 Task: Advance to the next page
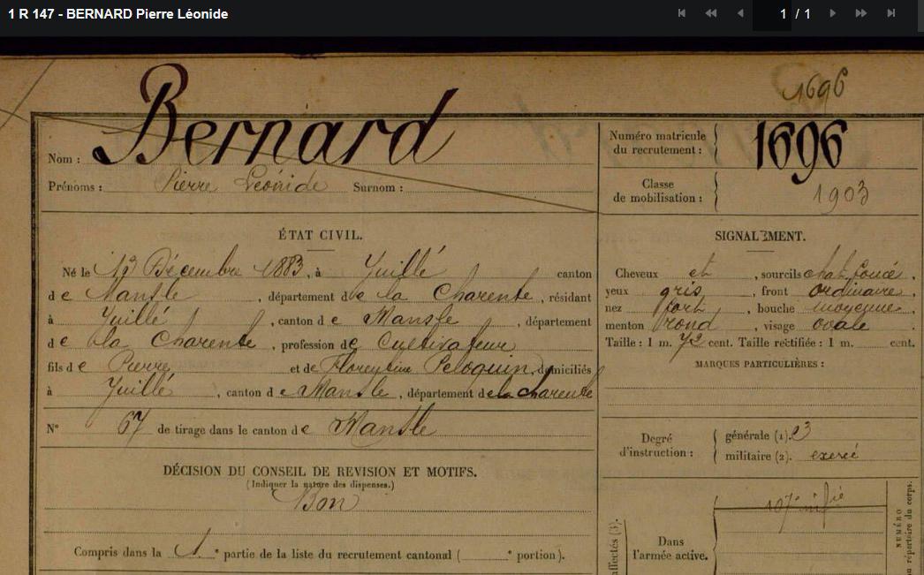coord(831,13)
